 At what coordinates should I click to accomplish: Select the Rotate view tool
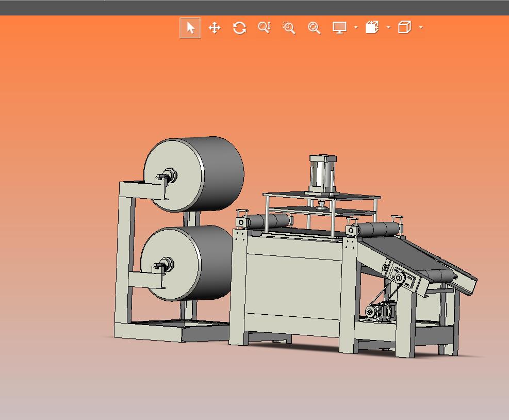point(239,28)
